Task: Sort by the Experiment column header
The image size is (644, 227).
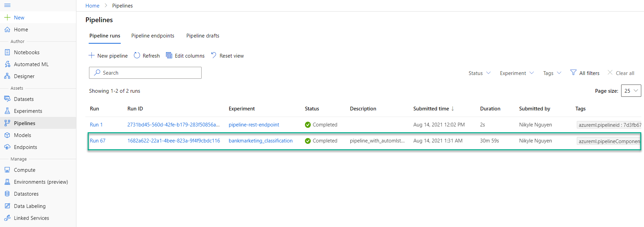Action: [x=241, y=109]
